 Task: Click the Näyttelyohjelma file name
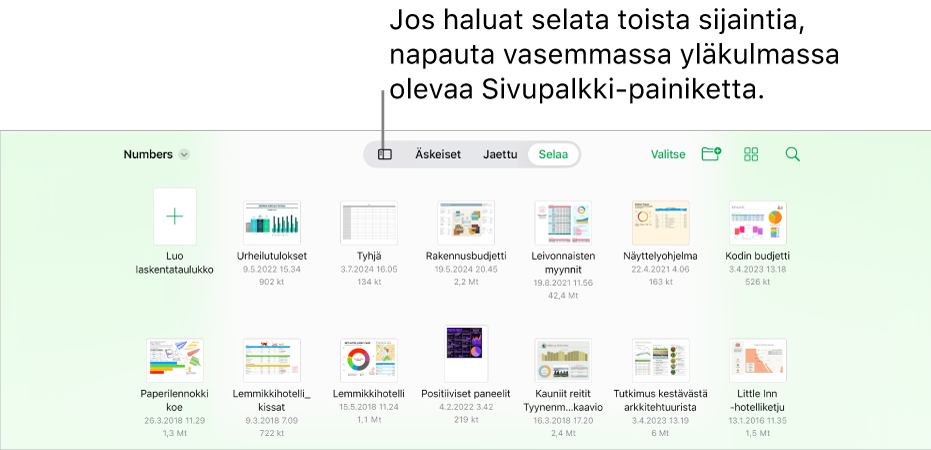point(661,256)
